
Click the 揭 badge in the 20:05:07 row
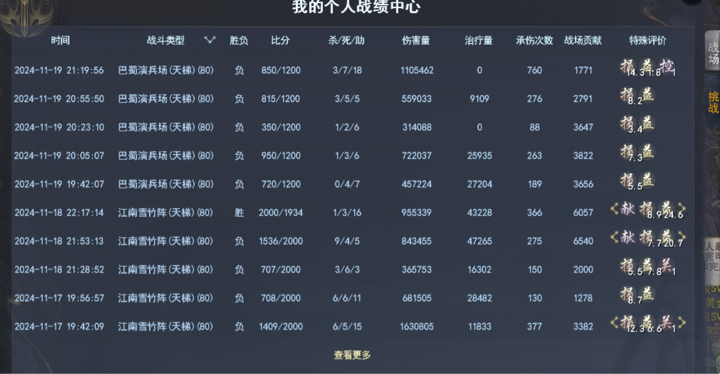pyautogui.click(x=627, y=152)
